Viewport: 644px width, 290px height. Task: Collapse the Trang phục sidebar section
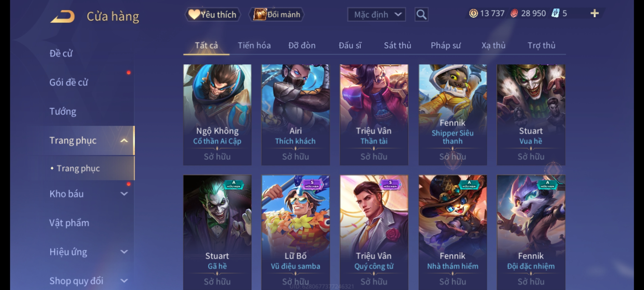click(x=124, y=140)
